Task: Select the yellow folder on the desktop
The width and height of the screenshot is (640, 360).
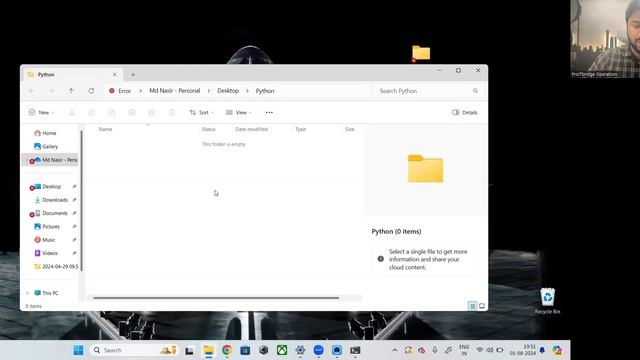Action: [x=421, y=53]
